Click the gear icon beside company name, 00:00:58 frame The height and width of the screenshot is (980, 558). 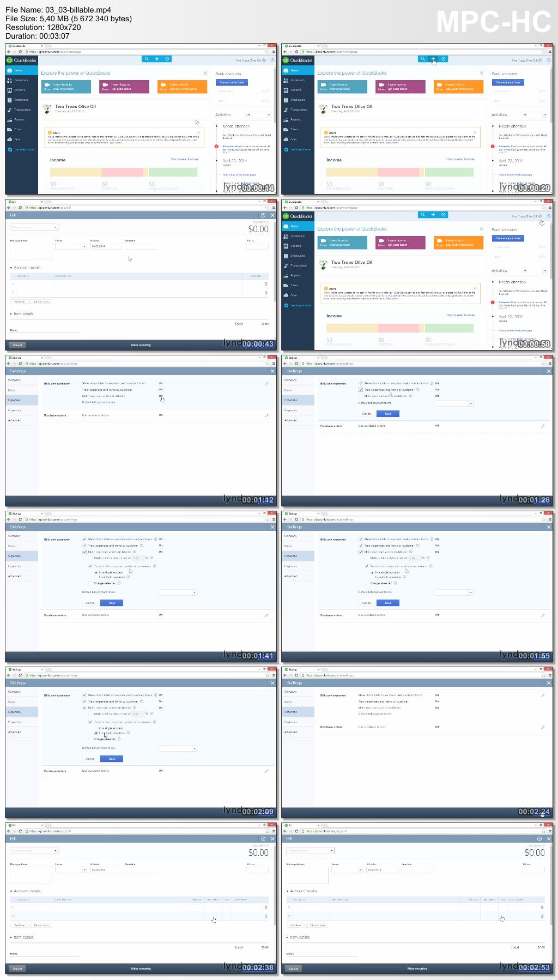[x=541, y=216]
